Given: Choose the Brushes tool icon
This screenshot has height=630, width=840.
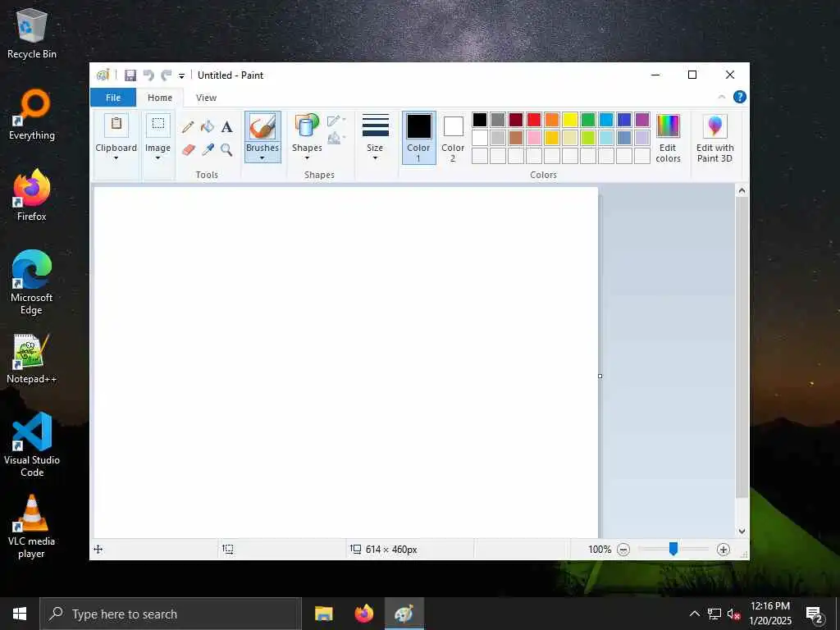Looking at the screenshot, I should (x=262, y=127).
